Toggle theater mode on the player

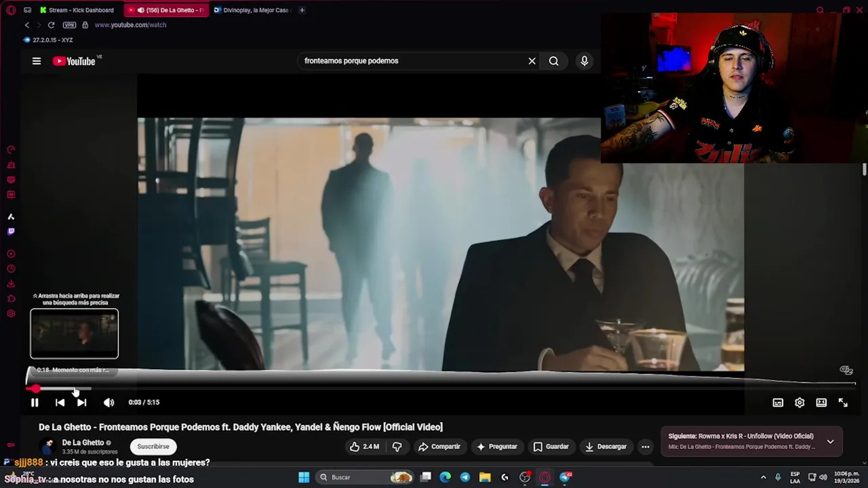(x=821, y=403)
